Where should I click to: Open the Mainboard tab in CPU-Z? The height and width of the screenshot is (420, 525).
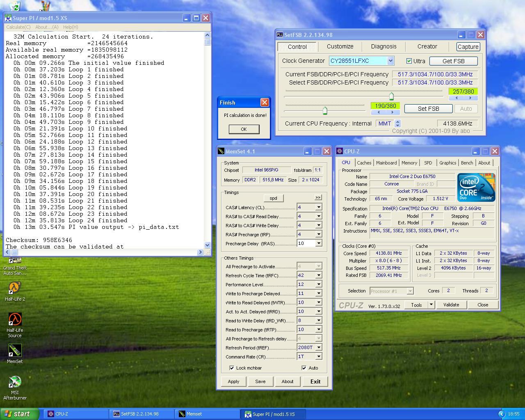click(386, 163)
